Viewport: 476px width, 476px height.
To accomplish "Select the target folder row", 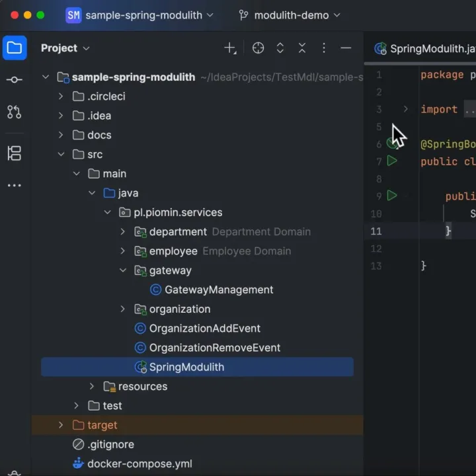I will point(197,425).
